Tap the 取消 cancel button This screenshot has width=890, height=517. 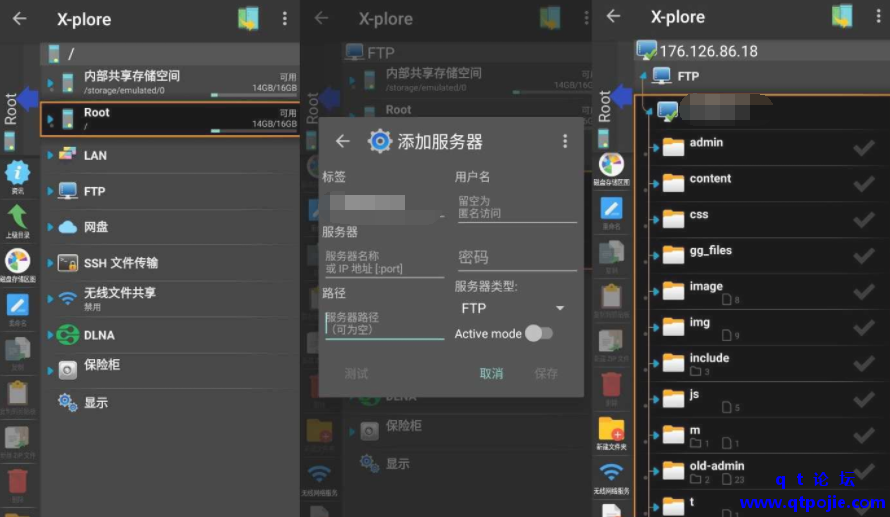click(x=491, y=373)
